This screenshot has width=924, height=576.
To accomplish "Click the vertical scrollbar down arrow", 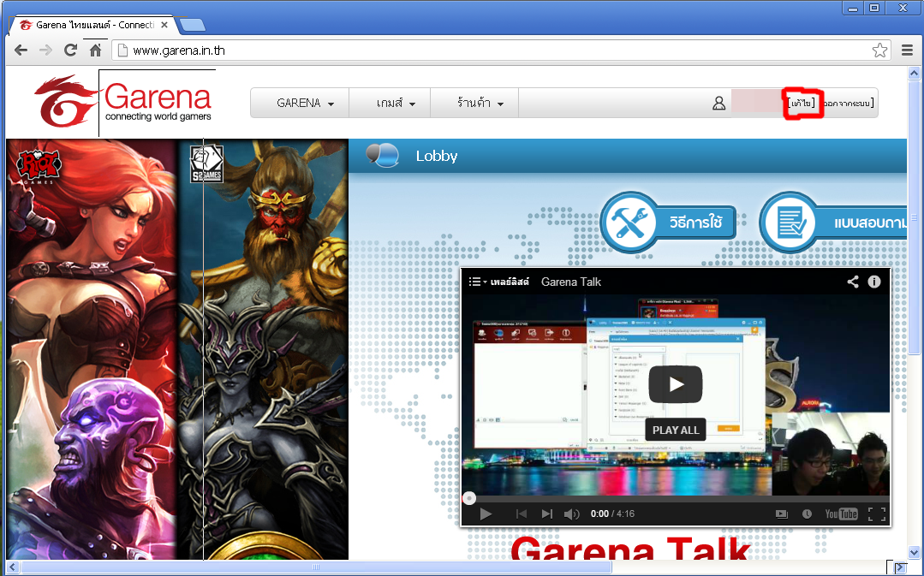I will pos(914,552).
